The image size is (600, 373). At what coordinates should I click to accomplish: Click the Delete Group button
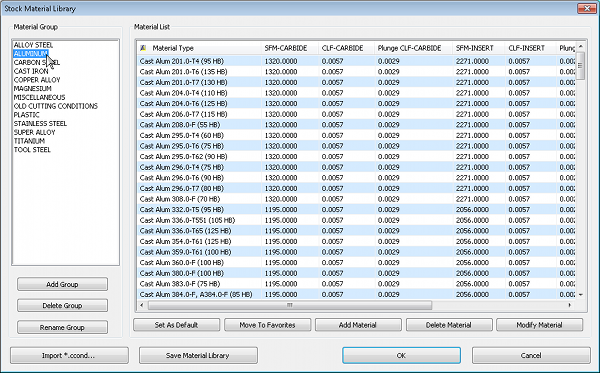62,306
